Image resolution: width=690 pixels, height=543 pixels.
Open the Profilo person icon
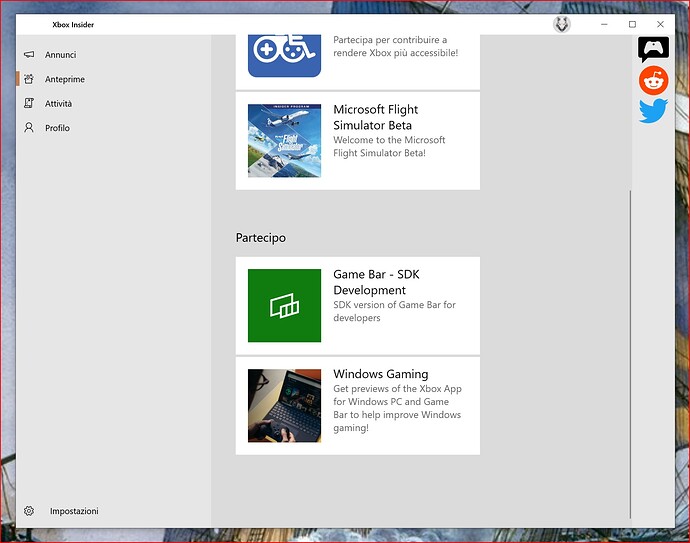[29, 128]
